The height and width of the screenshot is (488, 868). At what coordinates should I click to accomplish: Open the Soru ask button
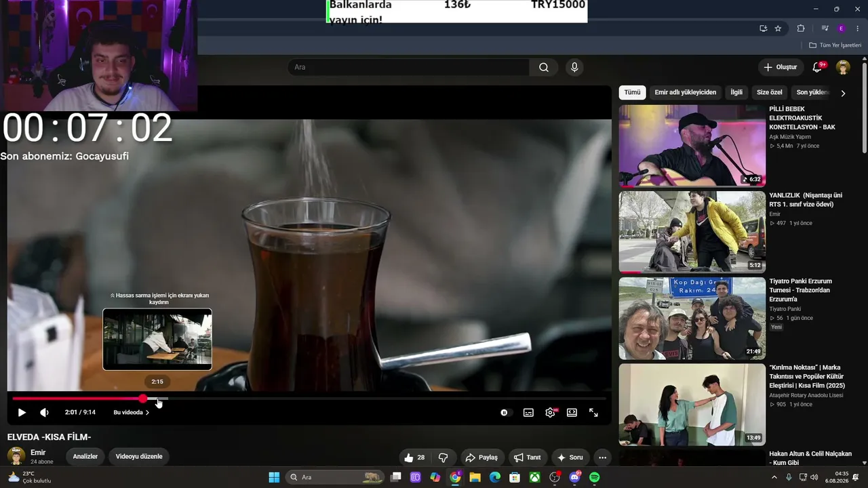(x=570, y=457)
